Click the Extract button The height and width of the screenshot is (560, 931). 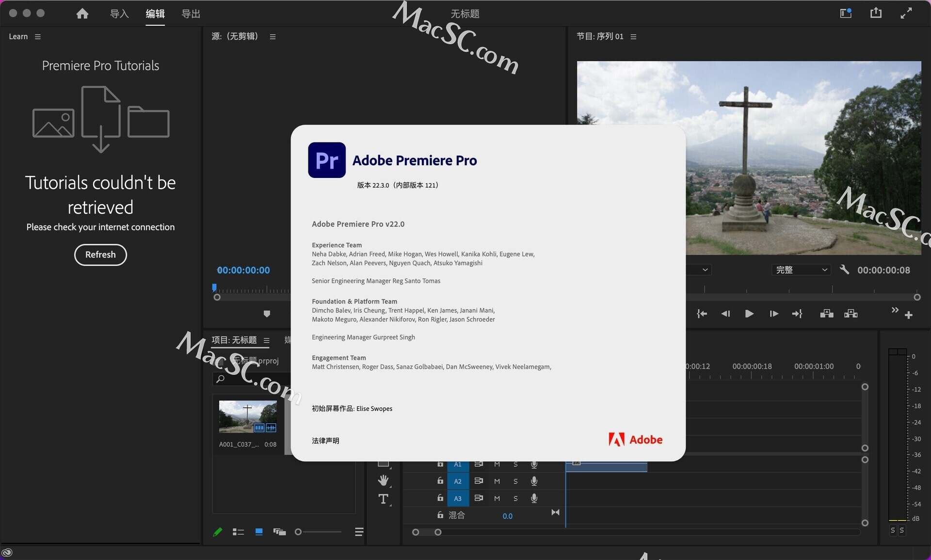point(851,314)
